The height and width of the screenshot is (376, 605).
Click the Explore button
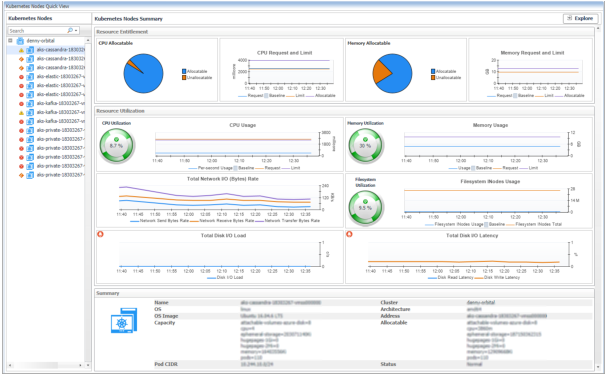580,19
